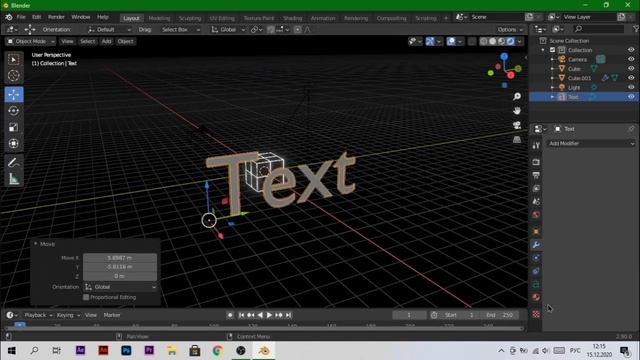The height and width of the screenshot is (360, 640).
Task: Switch perspective/orthographic grid icon
Action: [x=517, y=139]
